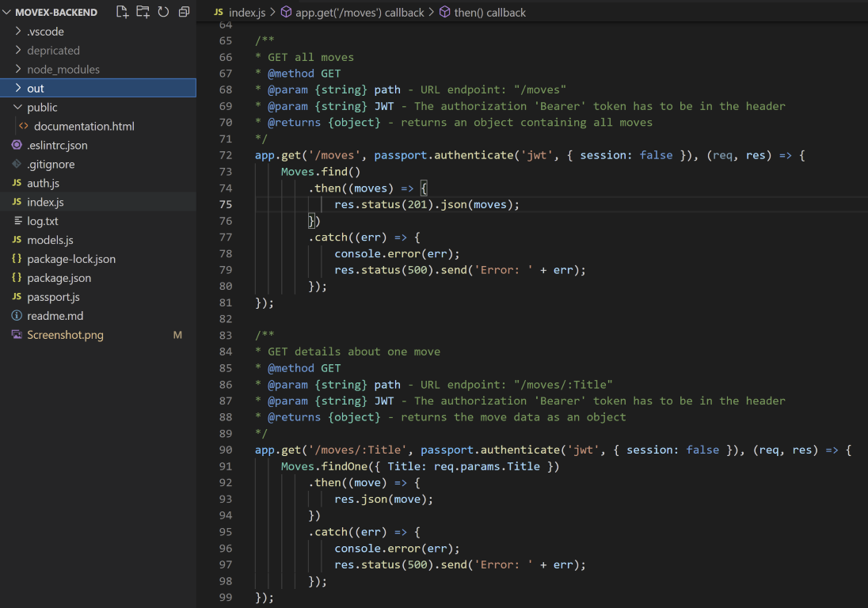
Task: Click line number 72 in the gutter
Action: (x=225, y=155)
